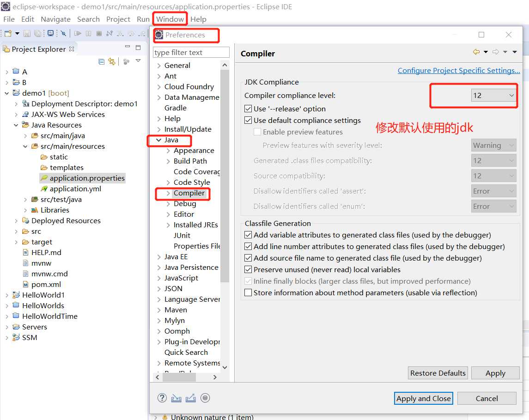The image size is (529, 420).
Task: Open the Window menu
Action: tap(170, 19)
